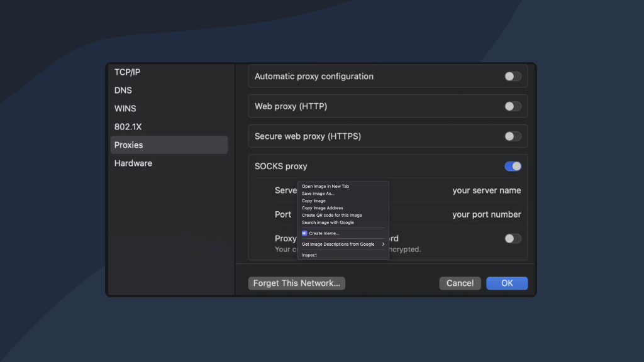This screenshot has width=644, height=362.
Task: Turn on Web proxy (HTTP)
Action: point(513,106)
